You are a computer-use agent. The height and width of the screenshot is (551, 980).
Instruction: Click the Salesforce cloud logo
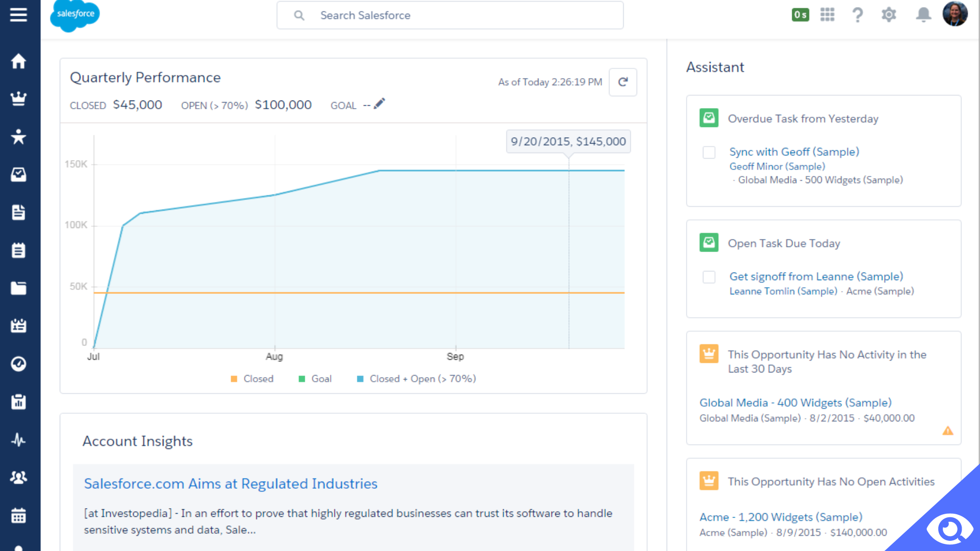(75, 15)
